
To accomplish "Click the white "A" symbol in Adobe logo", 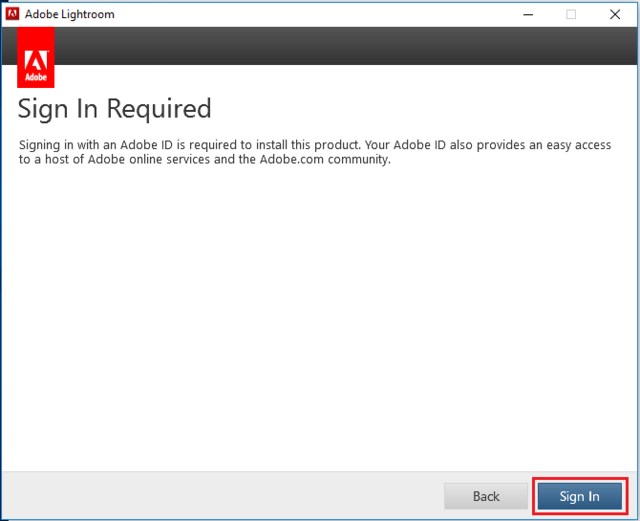I will coord(36,53).
